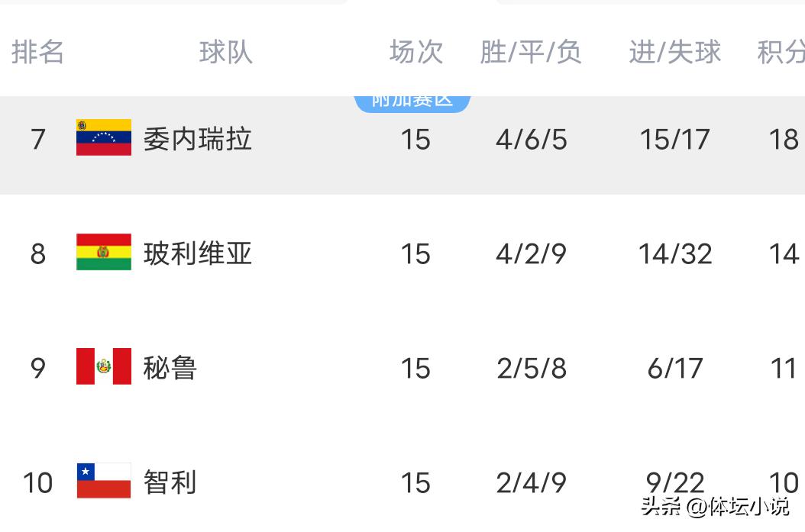Click rank number 10 for Chile
805x532 pixels.
point(38,482)
